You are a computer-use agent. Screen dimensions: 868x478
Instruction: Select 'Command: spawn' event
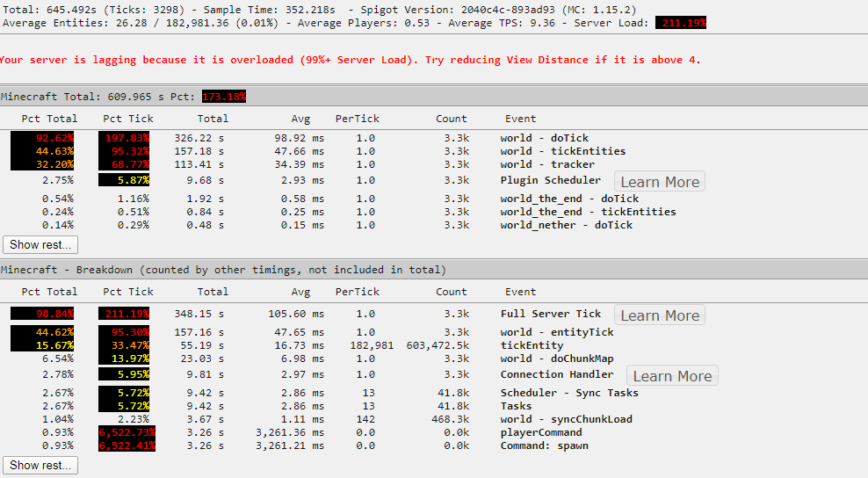(x=544, y=445)
